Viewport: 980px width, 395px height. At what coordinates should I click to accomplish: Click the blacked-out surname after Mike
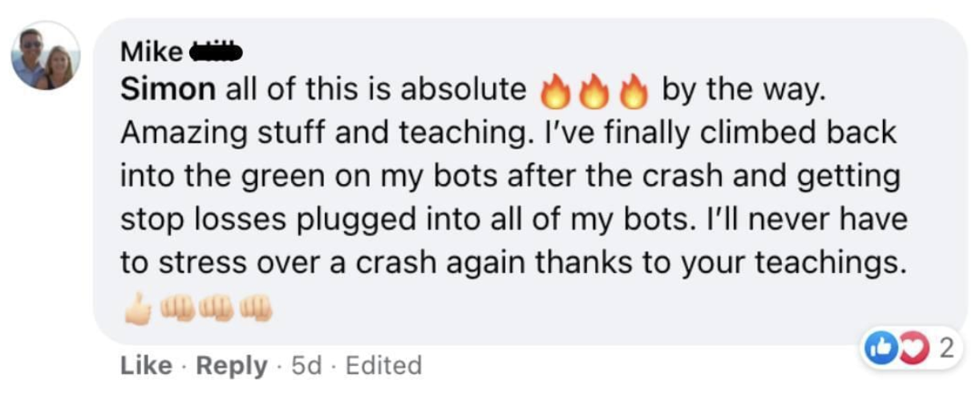pos(215,53)
